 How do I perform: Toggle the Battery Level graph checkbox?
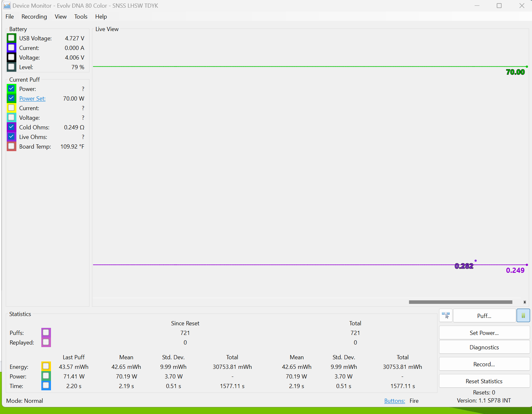(x=11, y=67)
